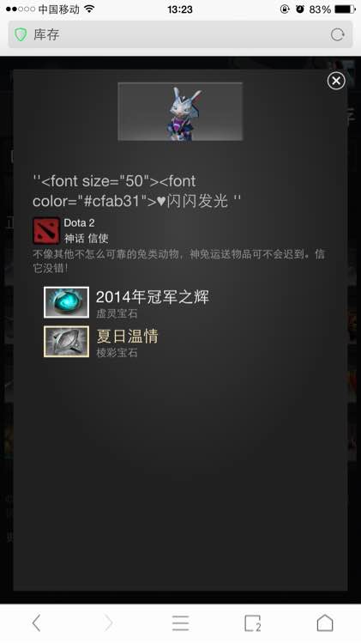Screen dimensions: 361x644
Task: Tap the 库存 address bar field
Action: coord(180,35)
